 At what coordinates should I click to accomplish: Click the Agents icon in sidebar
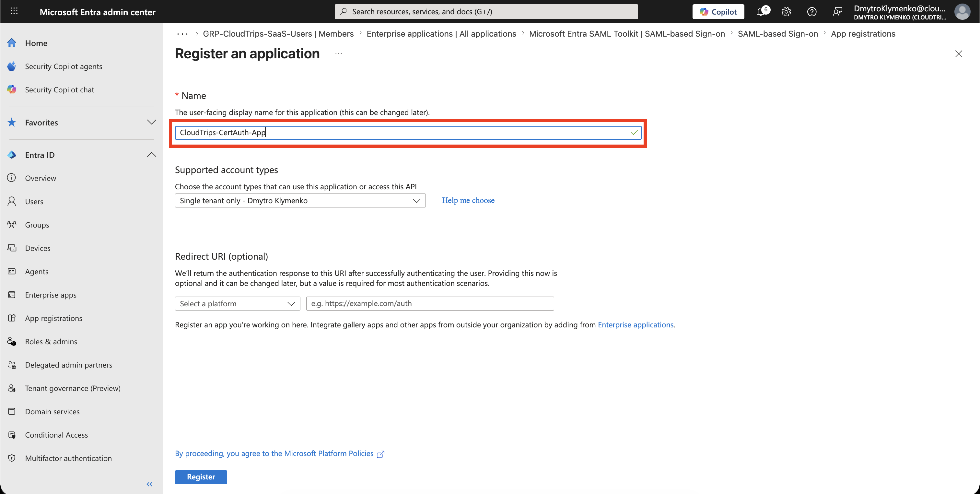click(x=12, y=271)
